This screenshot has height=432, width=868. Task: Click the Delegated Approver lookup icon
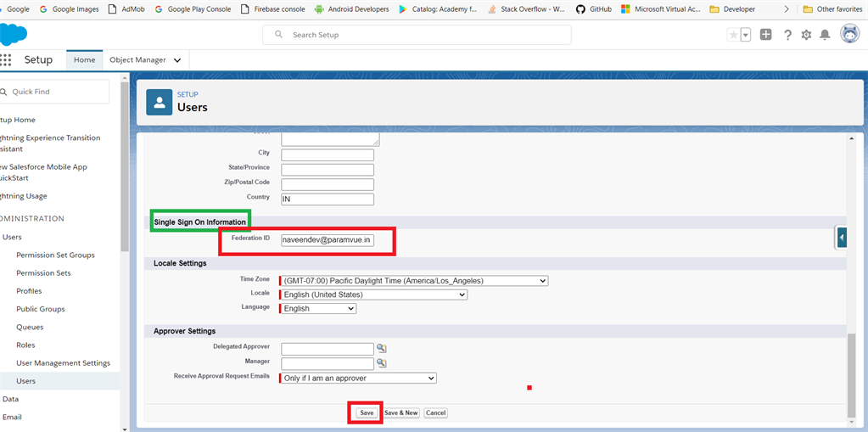point(382,348)
